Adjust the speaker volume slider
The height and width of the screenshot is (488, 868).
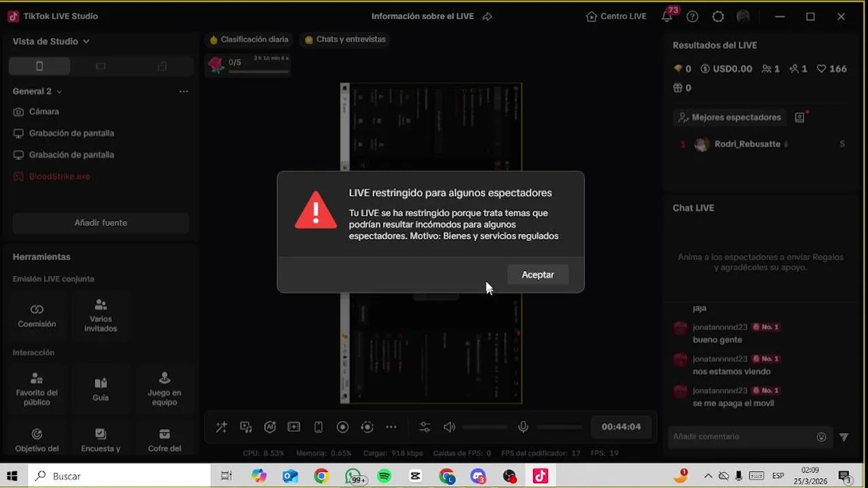pos(486,427)
